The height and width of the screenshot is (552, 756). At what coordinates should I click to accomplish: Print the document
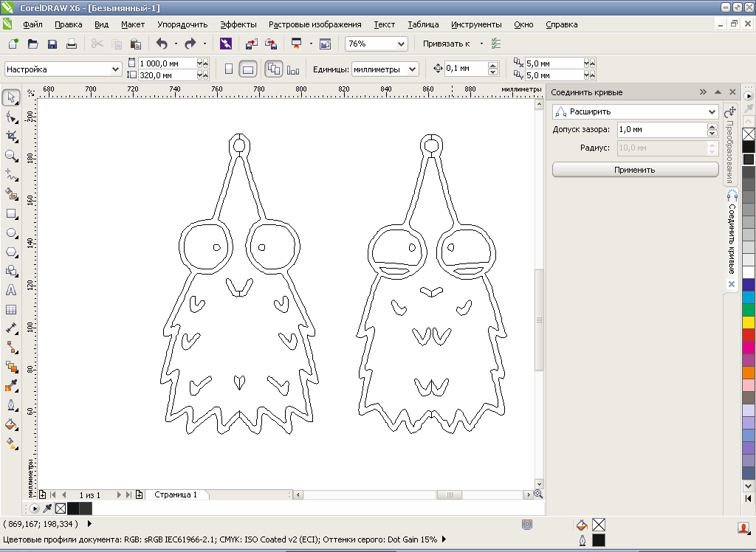click(x=72, y=44)
